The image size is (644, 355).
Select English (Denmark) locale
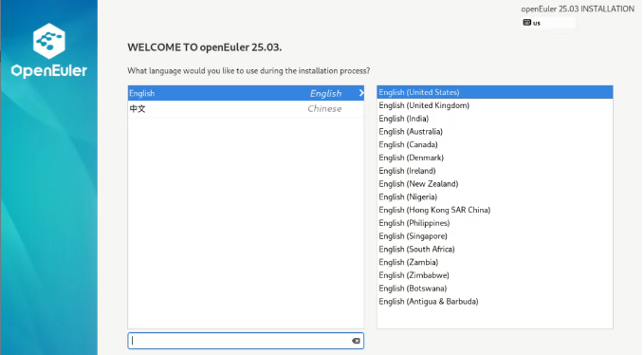(x=494, y=158)
